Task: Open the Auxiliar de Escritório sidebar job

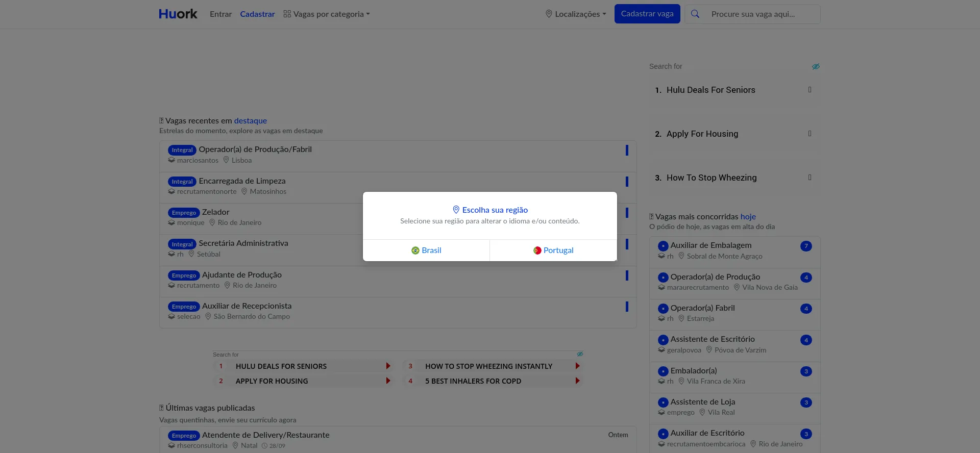Action: point(707,433)
